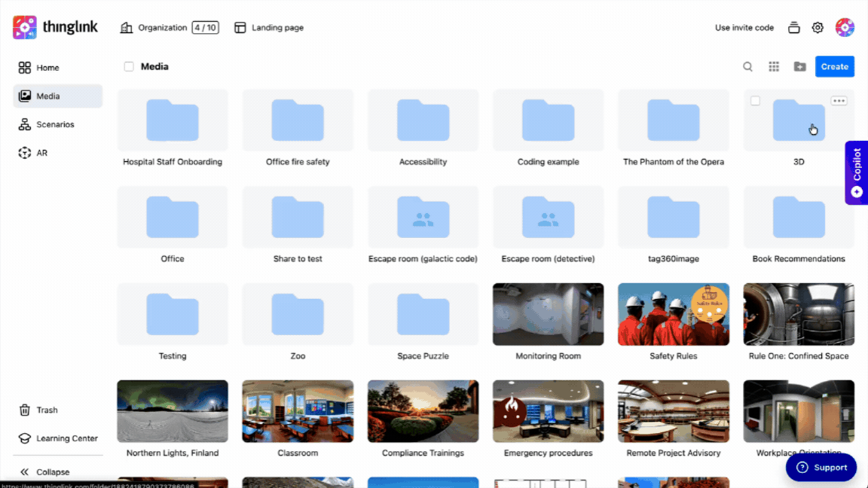The height and width of the screenshot is (488, 868).
Task: Click the ThingLink logo
Action: tap(55, 27)
